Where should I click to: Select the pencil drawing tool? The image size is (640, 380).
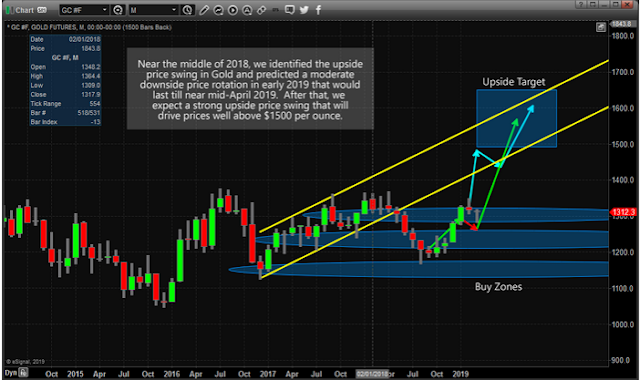tap(204, 10)
